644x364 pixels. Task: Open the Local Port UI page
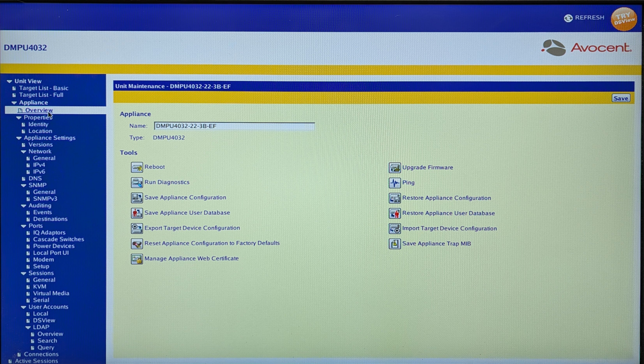pyautogui.click(x=51, y=253)
